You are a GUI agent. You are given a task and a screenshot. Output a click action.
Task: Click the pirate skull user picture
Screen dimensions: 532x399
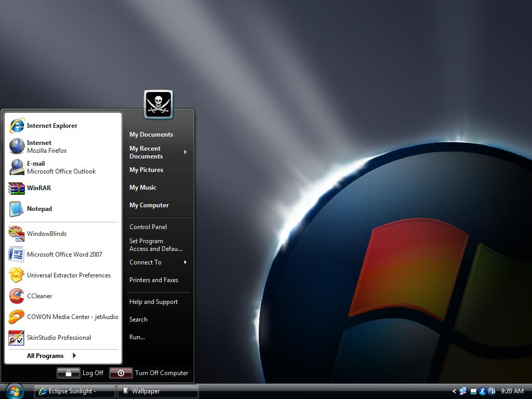tap(158, 104)
